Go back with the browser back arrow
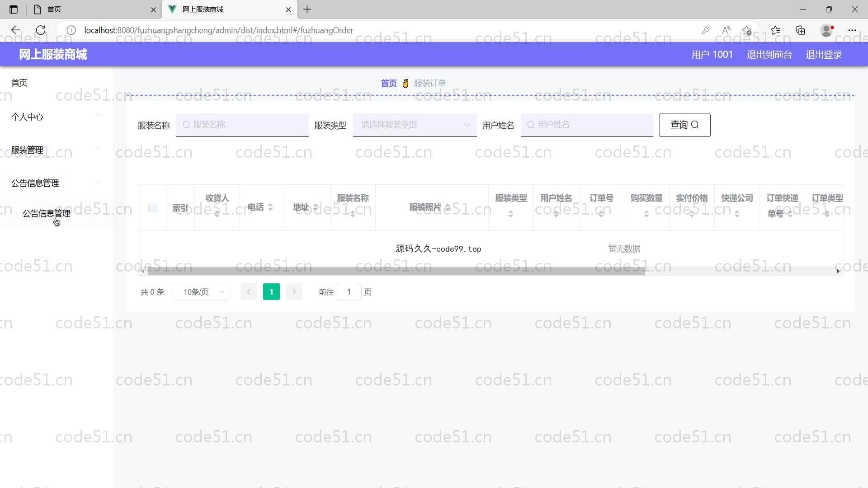Image resolution: width=868 pixels, height=488 pixels. pyautogui.click(x=16, y=30)
